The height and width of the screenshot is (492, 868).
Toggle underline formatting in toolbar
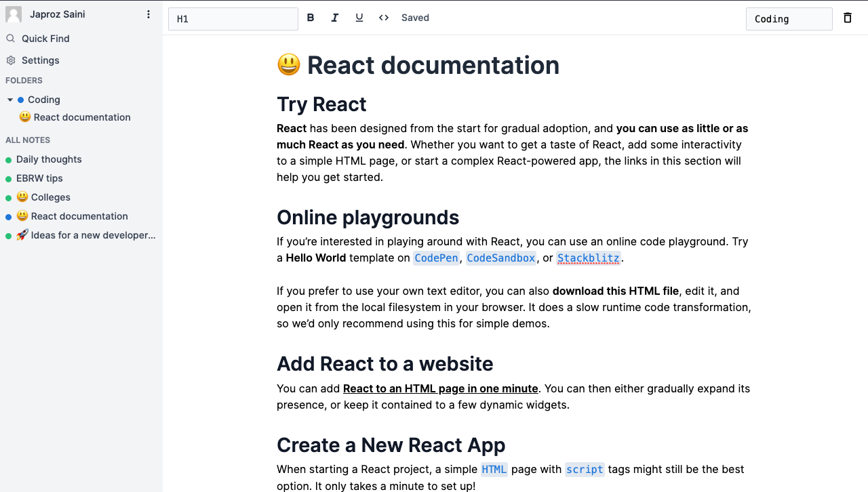pos(359,18)
